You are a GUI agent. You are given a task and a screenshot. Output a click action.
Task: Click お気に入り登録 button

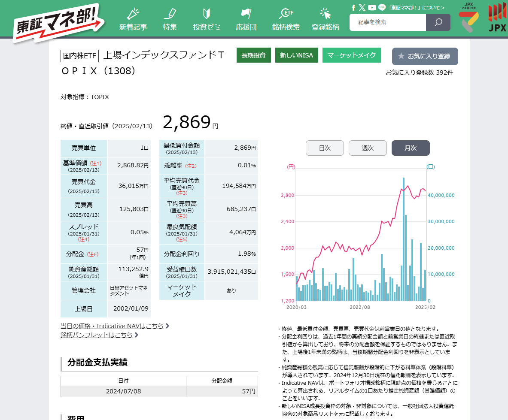(425, 56)
